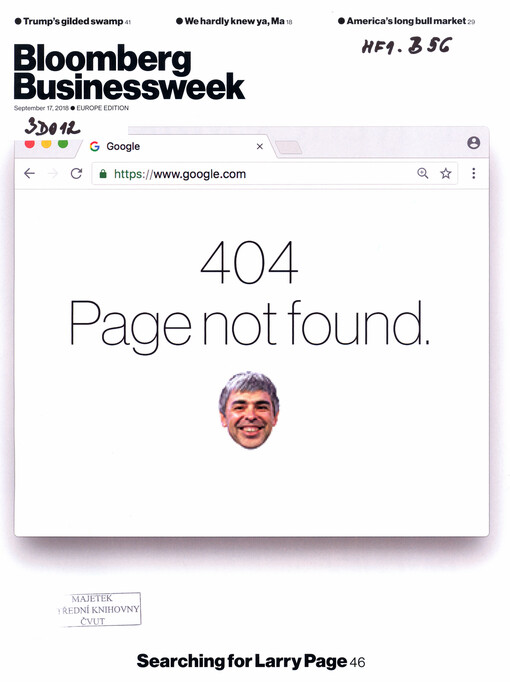510x682 pixels.
Task: Click the green padlock security icon
Action: 103,174
